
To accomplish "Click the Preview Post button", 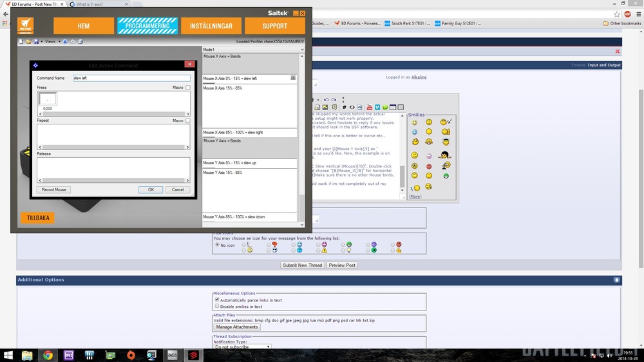I will coord(342,265).
